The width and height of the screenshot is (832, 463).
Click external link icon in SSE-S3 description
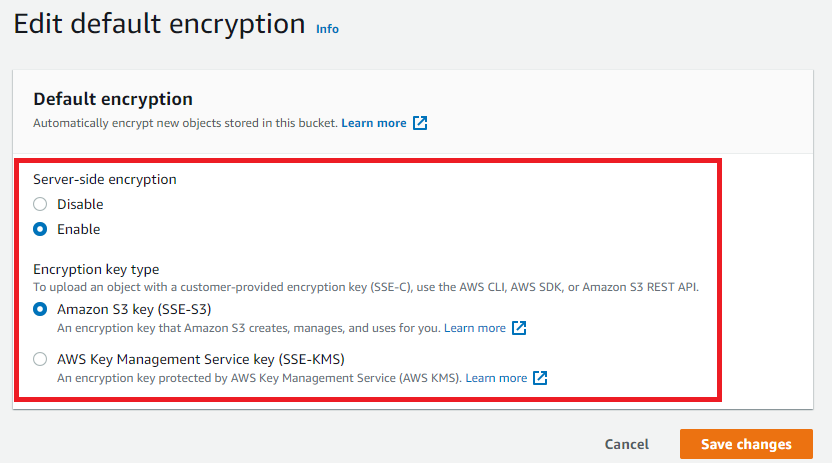519,328
